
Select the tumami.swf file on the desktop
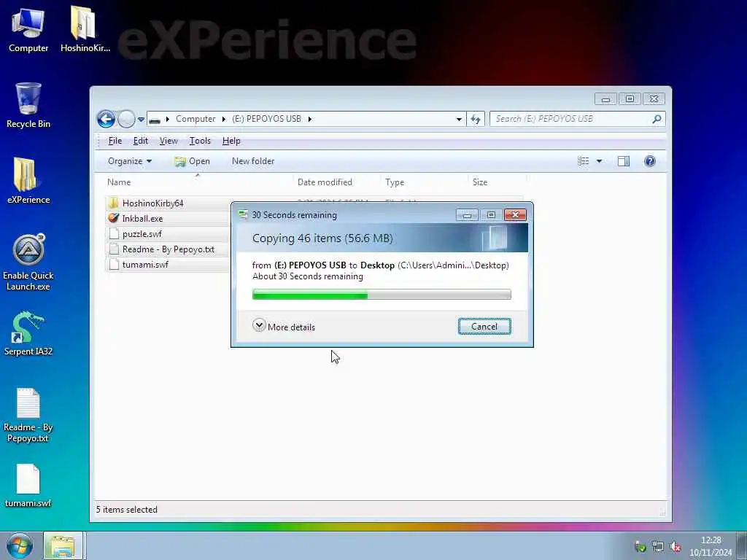pyautogui.click(x=28, y=486)
